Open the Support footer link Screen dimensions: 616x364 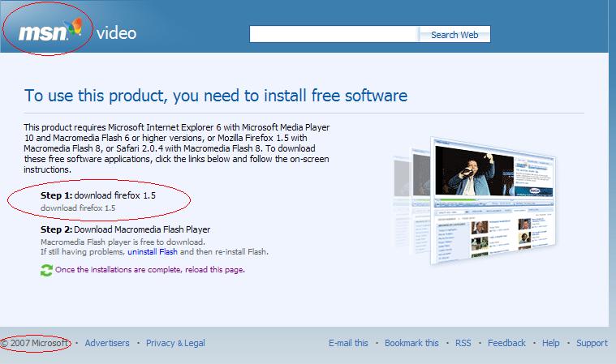point(592,343)
